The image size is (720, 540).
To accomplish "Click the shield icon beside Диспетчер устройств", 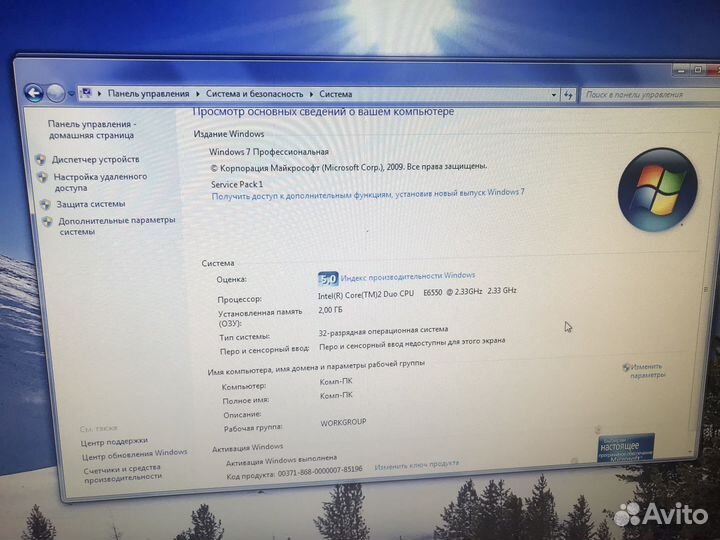I will [x=41, y=159].
